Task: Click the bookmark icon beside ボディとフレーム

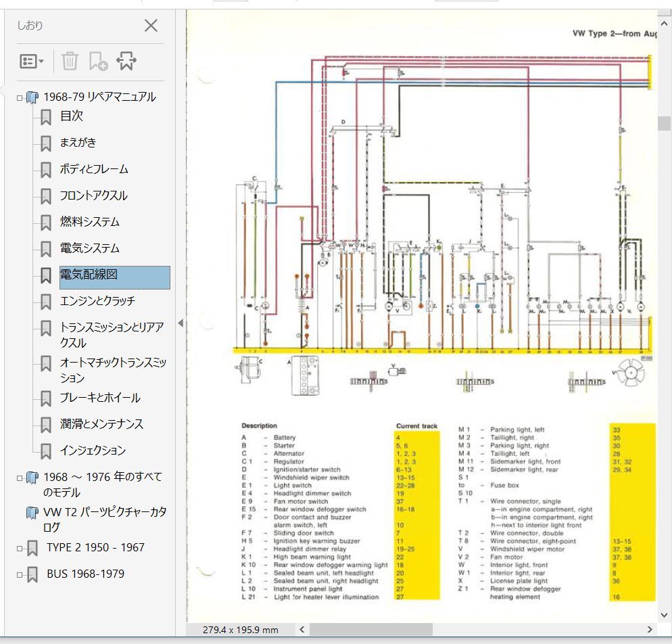Action: tap(46, 170)
